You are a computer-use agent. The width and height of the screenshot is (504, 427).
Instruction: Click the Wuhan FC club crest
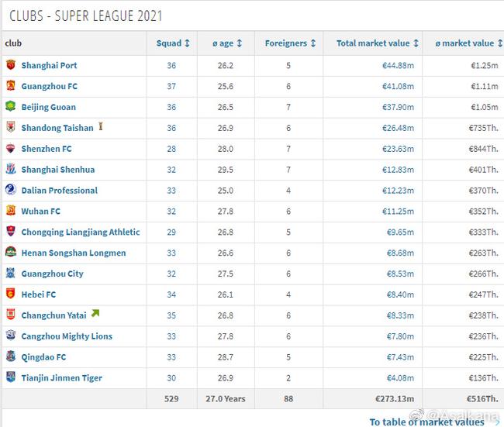coord(11,211)
